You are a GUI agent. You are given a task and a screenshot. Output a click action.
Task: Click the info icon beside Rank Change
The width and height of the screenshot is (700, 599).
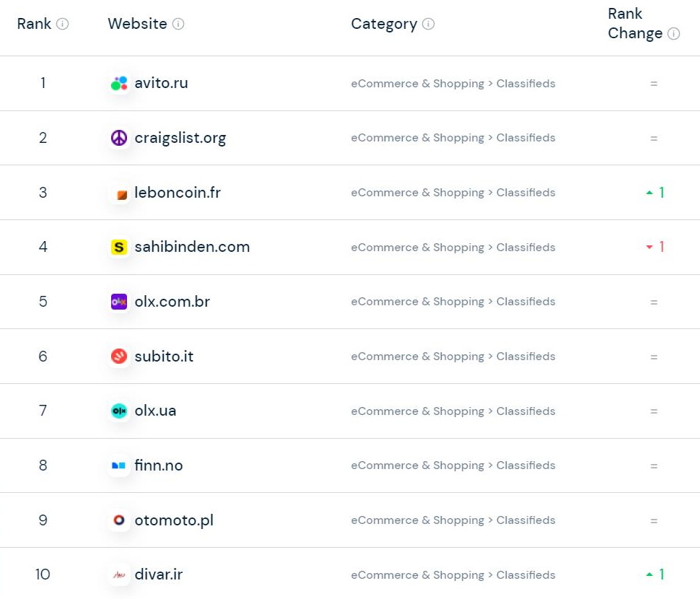tap(673, 34)
